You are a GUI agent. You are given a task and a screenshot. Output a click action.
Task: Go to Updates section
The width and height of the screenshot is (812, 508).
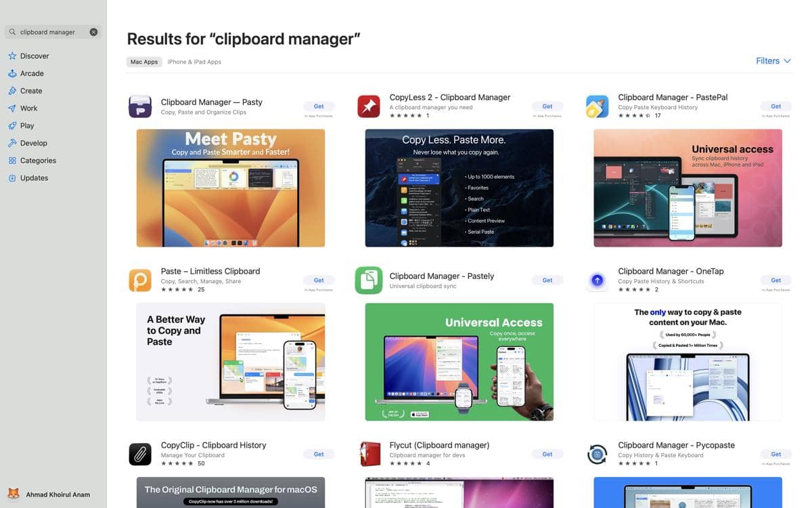coord(34,178)
